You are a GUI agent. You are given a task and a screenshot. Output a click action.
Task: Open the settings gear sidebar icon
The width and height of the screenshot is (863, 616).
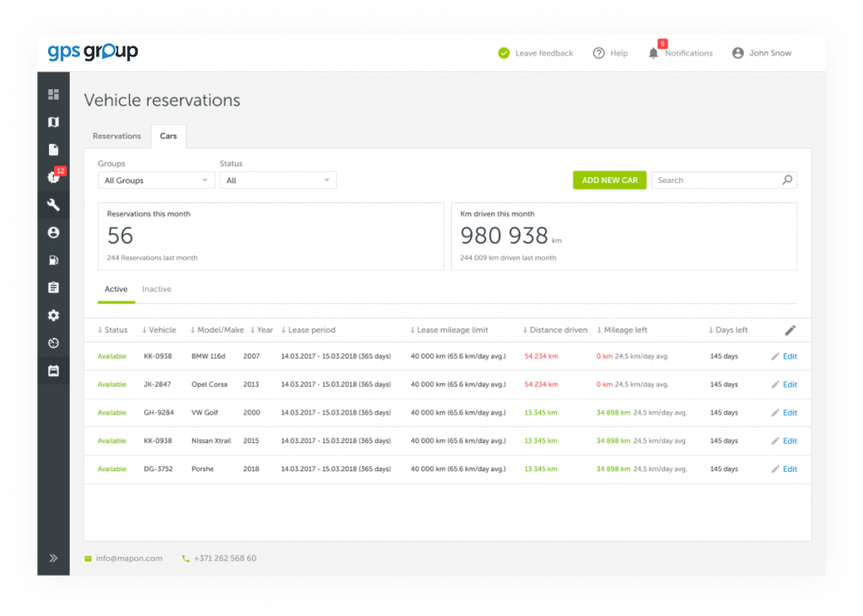[53, 315]
